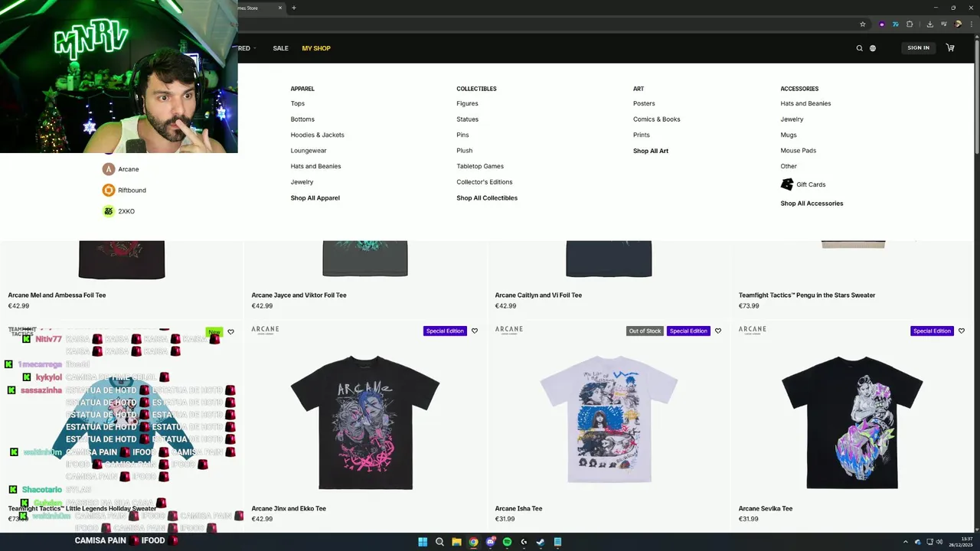980x551 pixels.
Task: Click Arcane Caitlyn and Vi Foil Tee title
Action: [538, 295]
